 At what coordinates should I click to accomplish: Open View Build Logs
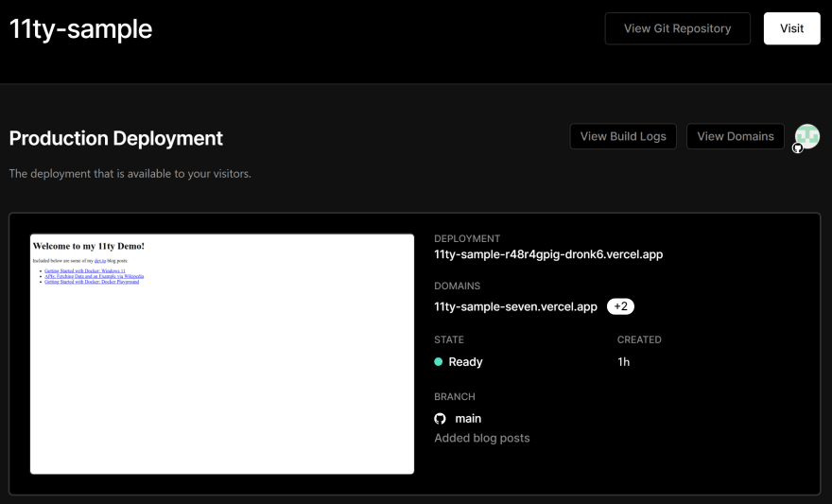623,136
